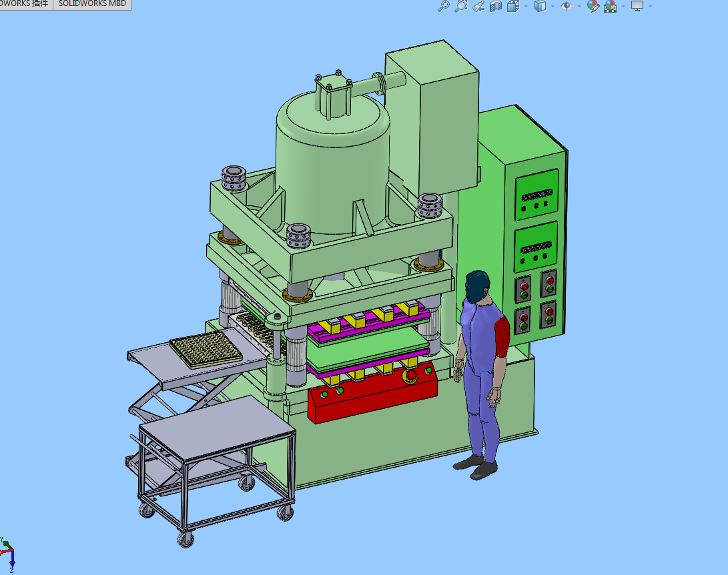The width and height of the screenshot is (728, 575).
Task: Toggle Hide/Show Items eye icon
Action: 567,7
